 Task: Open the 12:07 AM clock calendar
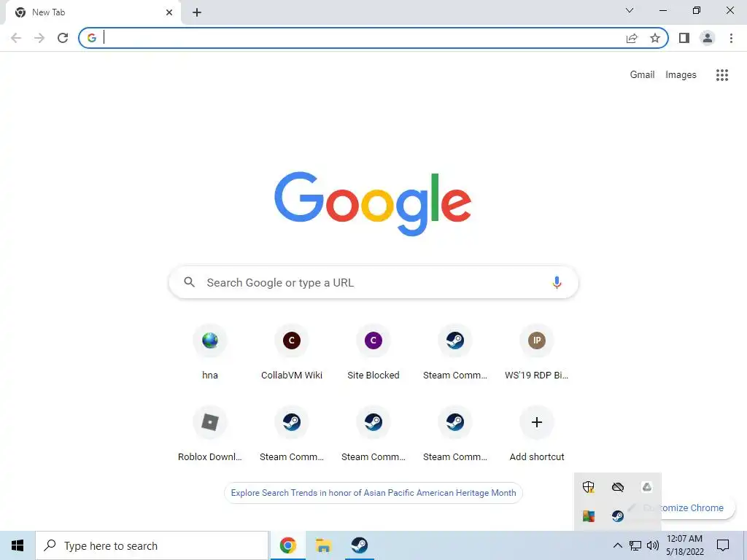(684, 545)
